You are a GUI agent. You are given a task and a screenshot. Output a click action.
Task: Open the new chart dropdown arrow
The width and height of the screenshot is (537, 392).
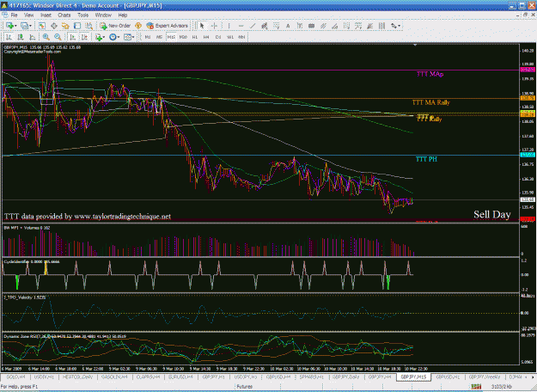tap(15, 26)
